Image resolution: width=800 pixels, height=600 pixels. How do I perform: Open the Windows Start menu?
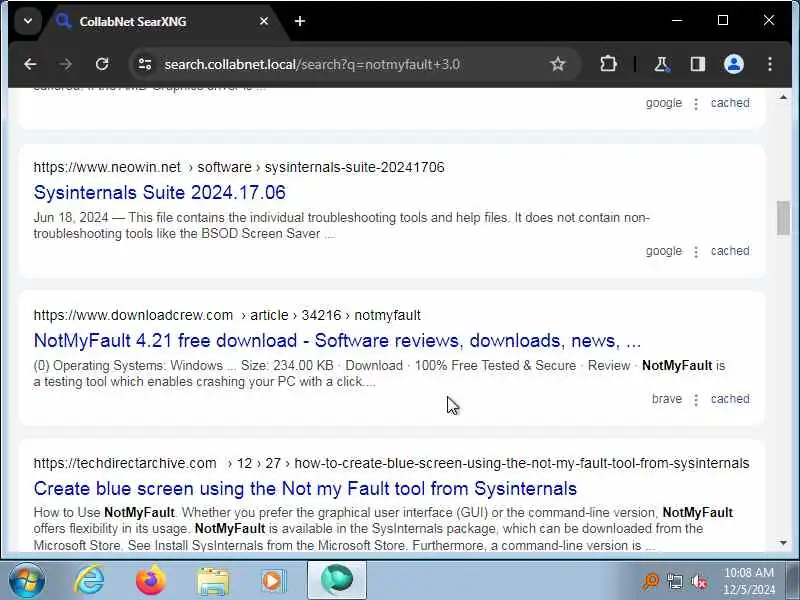27,581
